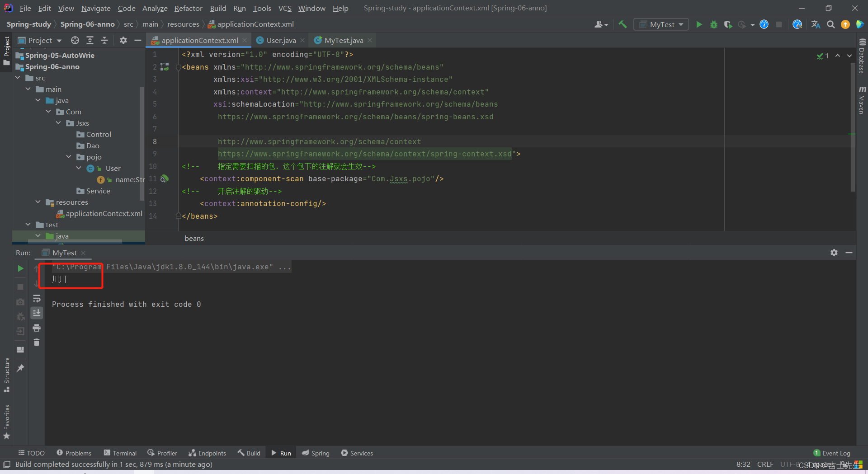
Task: Open Search Everywhere magnifier icon
Action: (831, 24)
